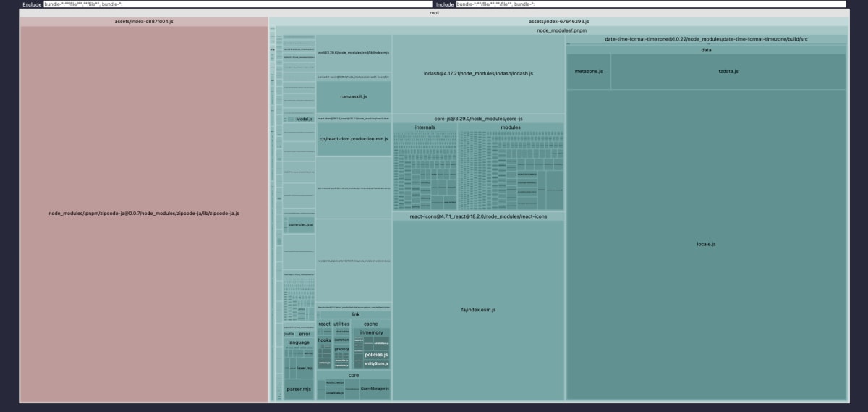Click the graphql group label
This screenshot has width=868, height=412.
click(x=341, y=349)
